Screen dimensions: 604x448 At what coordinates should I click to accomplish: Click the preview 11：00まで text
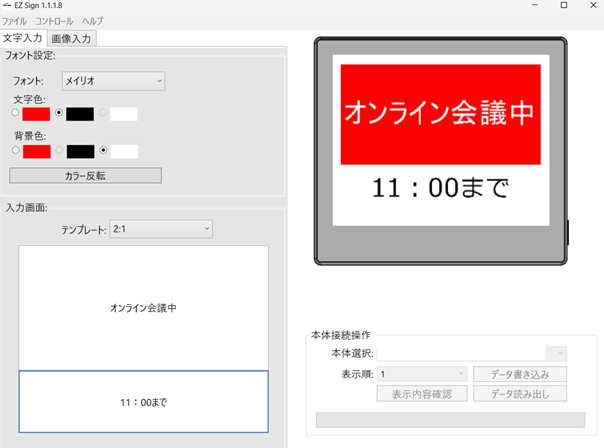(440, 188)
